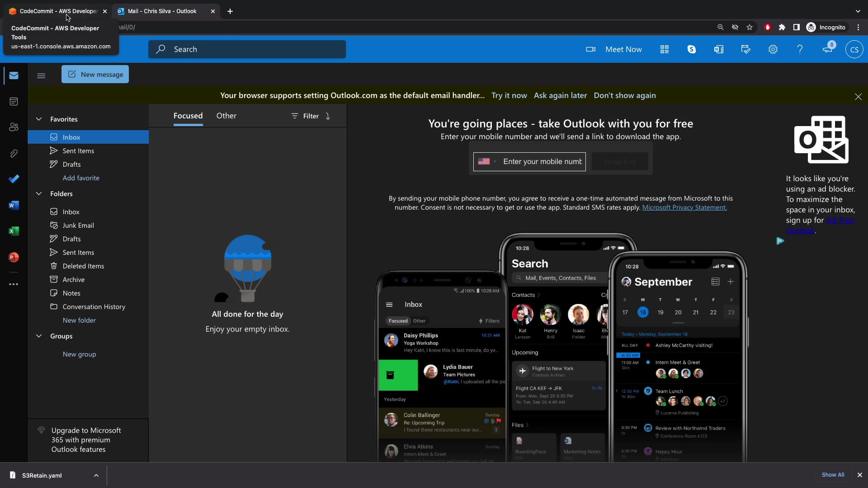This screenshot has width=868, height=488.
Task: Open the People contacts icon
Action: tap(14, 127)
